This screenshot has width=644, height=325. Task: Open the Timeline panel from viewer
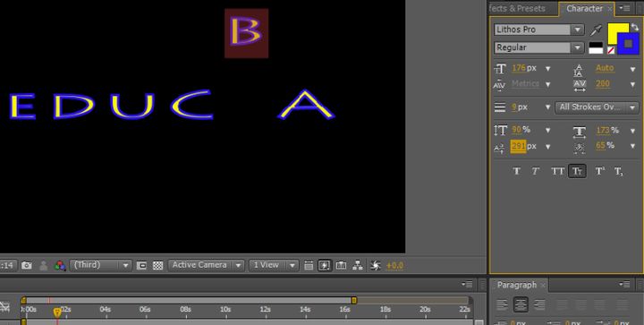341,266
